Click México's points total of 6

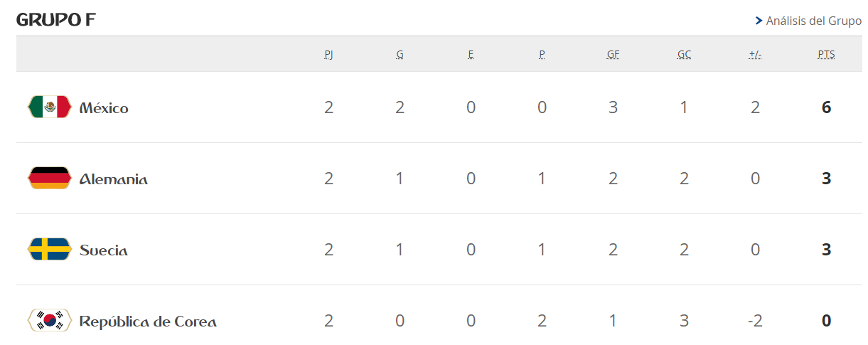click(x=826, y=107)
